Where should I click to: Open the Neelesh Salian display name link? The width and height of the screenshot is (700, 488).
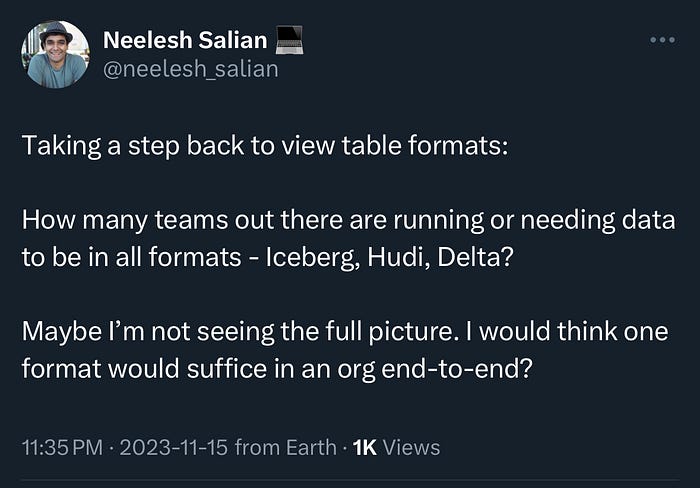(x=185, y=41)
